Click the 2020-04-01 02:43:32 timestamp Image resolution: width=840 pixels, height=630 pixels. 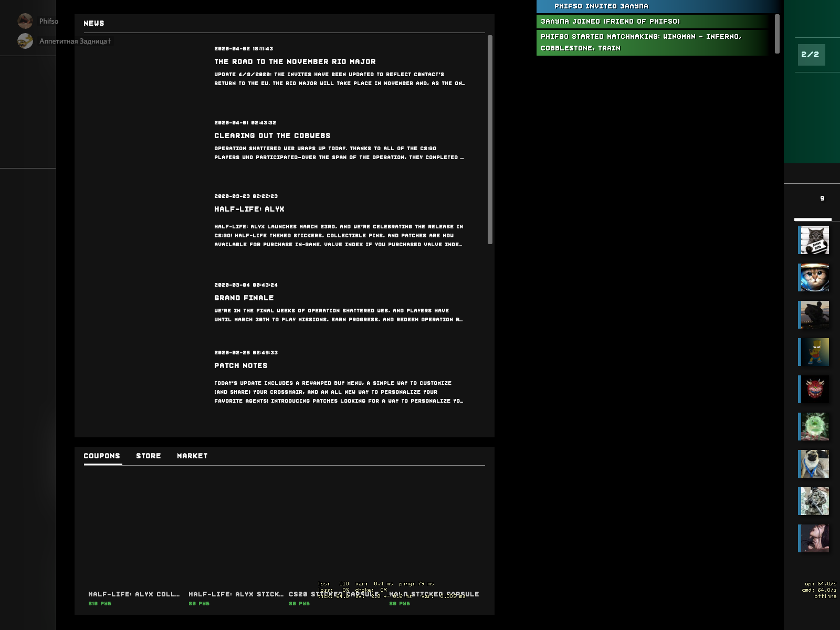(x=245, y=122)
